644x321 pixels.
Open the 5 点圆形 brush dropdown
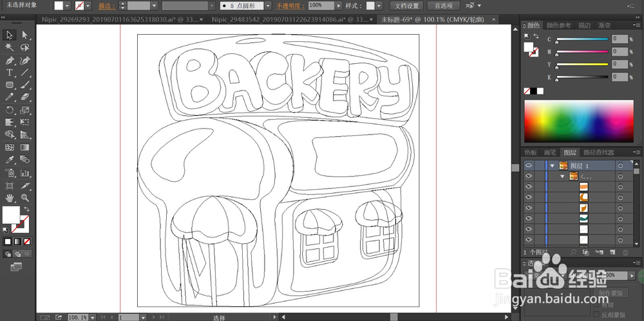(268, 6)
